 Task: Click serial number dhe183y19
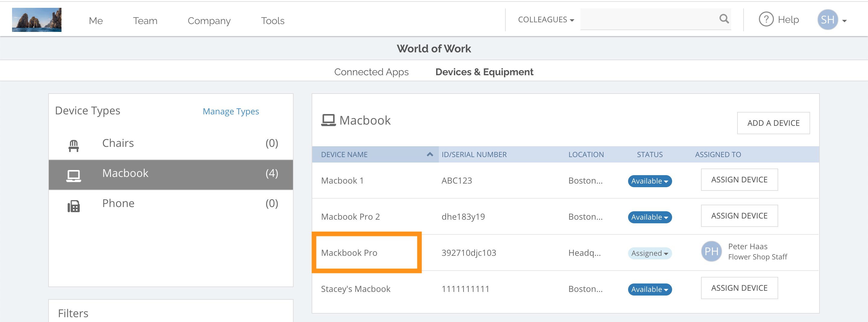point(463,216)
